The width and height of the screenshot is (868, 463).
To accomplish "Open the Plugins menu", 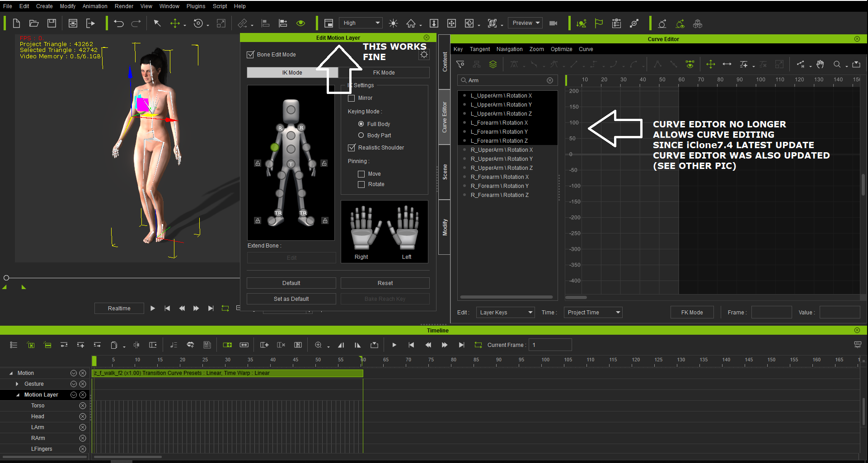I will [196, 6].
